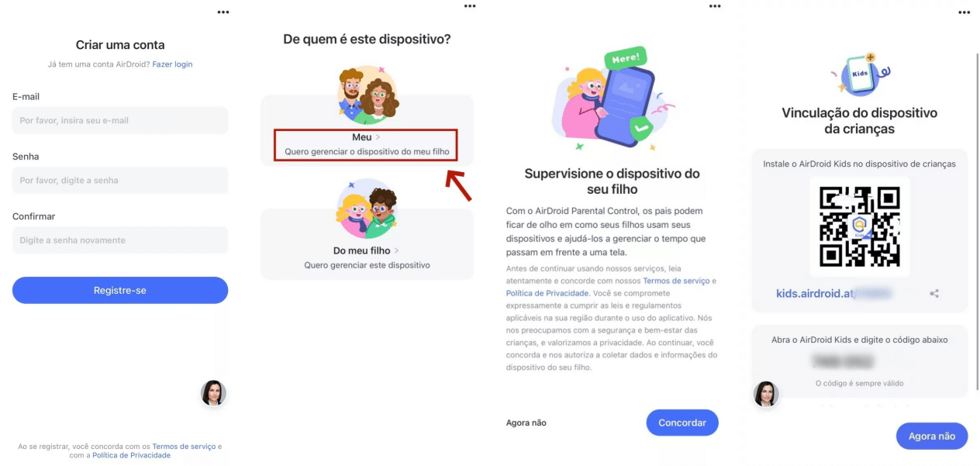Open Política de Privacidade link on the supervision screen
The height and width of the screenshot is (466, 980).
pos(547,293)
